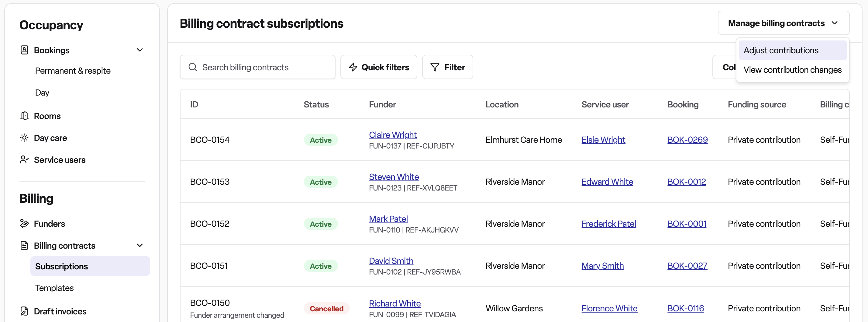Click the Location column header
868x322 pixels.
502,104
